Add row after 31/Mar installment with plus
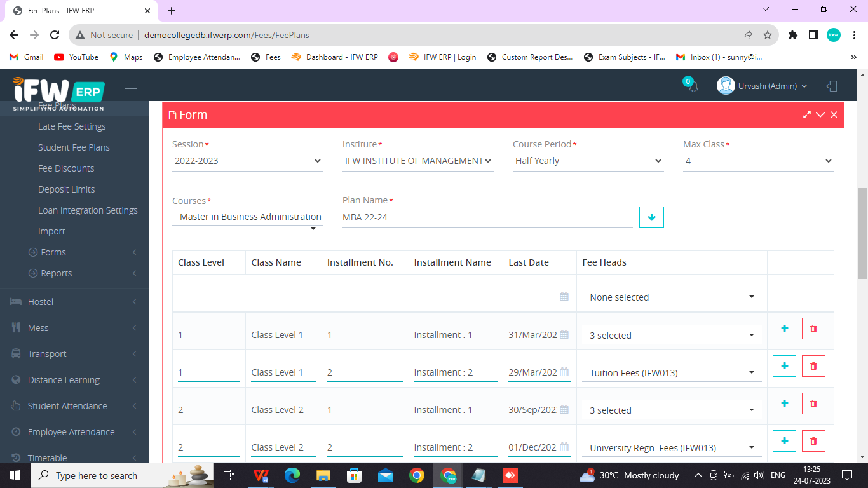 tap(784, 329)
